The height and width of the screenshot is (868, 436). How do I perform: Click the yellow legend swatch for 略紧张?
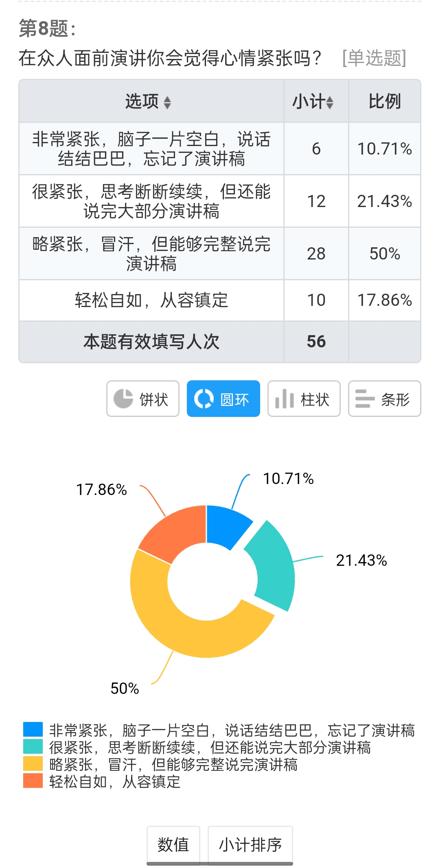pos(33,763)
